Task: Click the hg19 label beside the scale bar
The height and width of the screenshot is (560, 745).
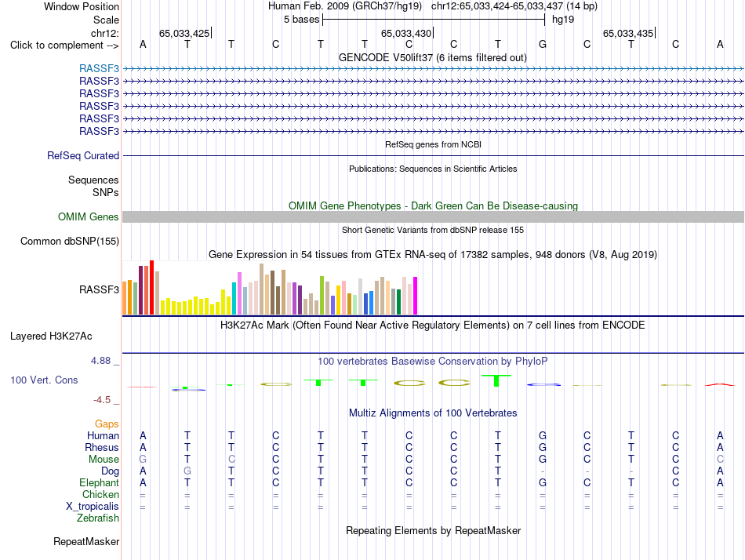Action: [563, 20]
